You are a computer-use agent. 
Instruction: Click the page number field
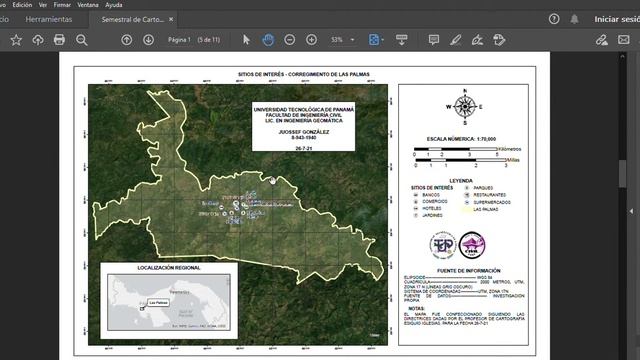tap(179, 40)
